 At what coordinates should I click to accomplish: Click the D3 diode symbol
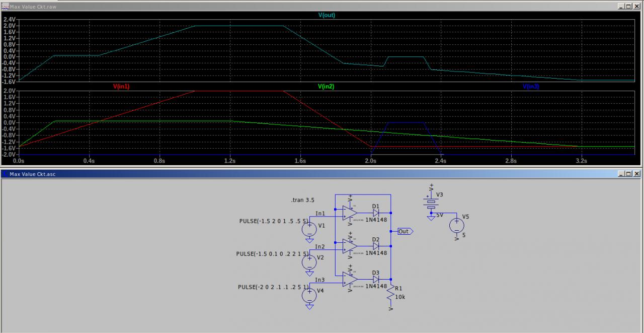pos(376,280)
